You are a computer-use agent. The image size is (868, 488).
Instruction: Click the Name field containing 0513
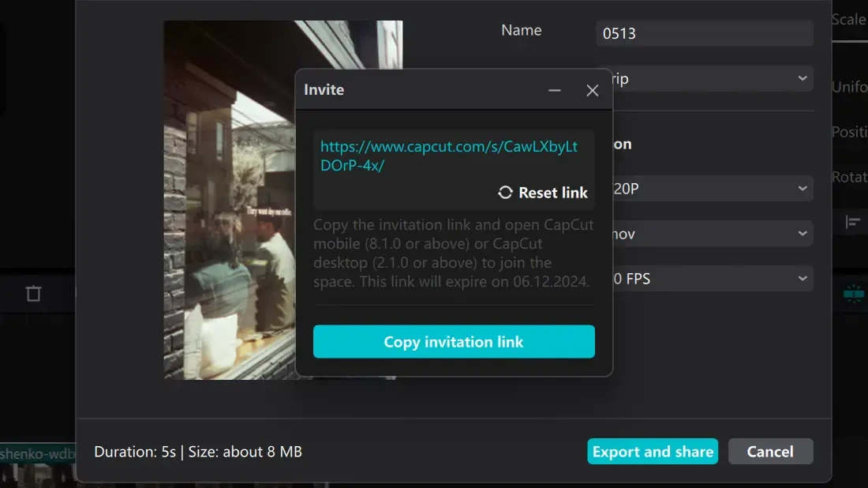click(x=704, y=33)
